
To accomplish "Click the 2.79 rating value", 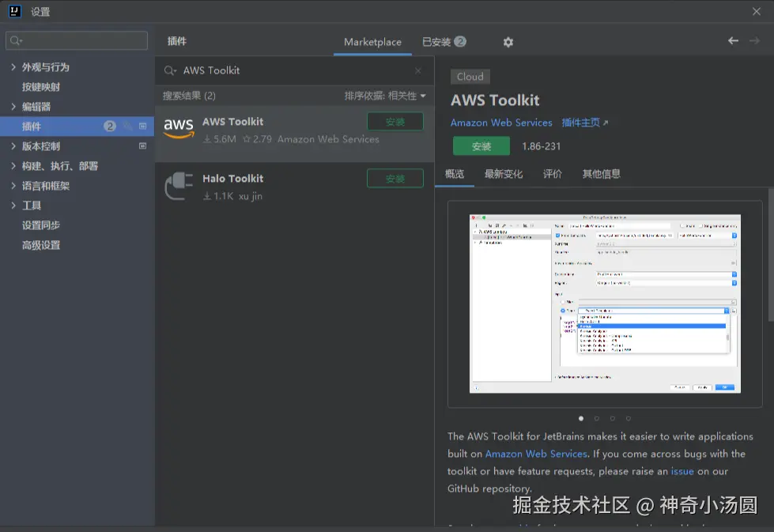I will [x=262, y=139].
